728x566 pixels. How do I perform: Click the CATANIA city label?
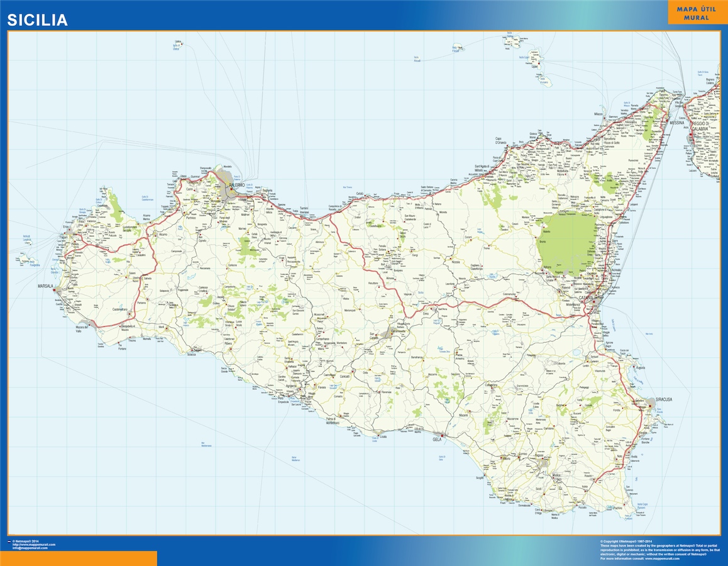coord(585,297)
